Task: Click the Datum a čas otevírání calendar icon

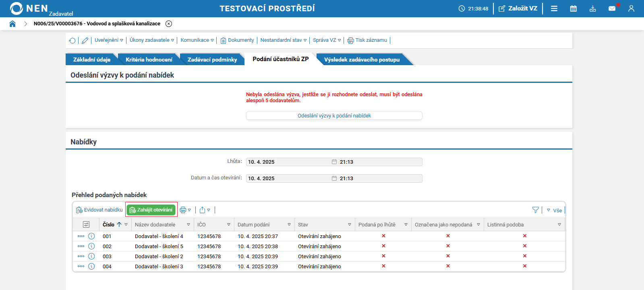Action: (x=334, y=179)
